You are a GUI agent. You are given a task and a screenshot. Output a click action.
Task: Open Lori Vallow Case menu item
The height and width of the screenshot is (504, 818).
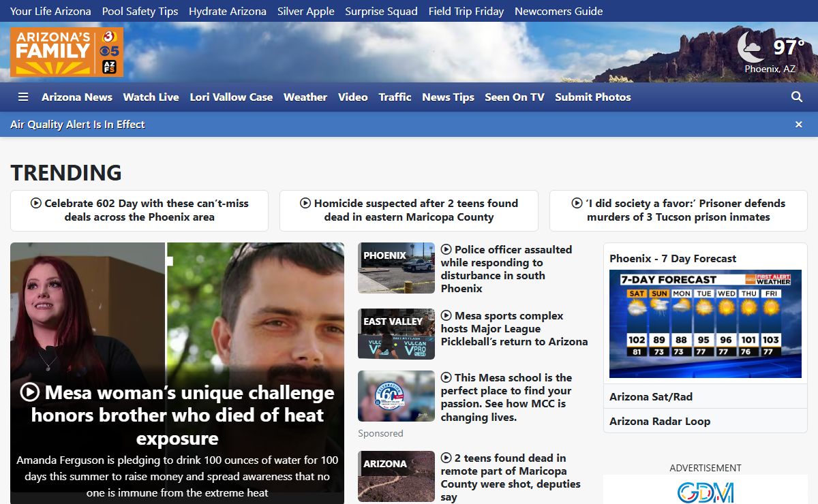231,97
